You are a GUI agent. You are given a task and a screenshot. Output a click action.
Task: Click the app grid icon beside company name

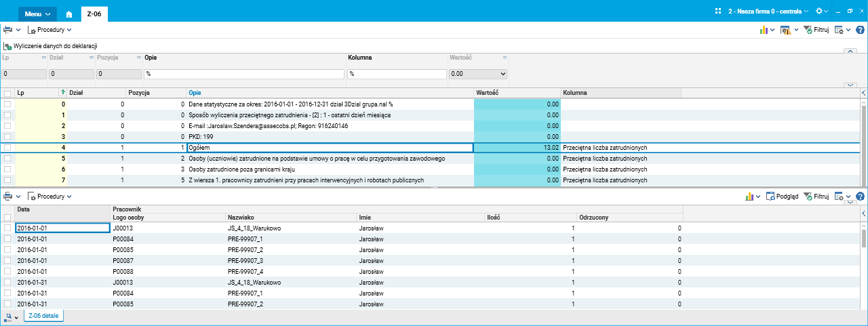click(x=718, y=12)
